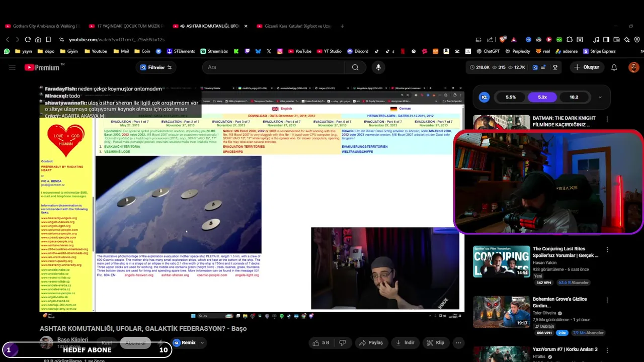Screen dimensions: 644x362
Task: Open Leo AI sparkle icon
Action: (x=626, y=39)
